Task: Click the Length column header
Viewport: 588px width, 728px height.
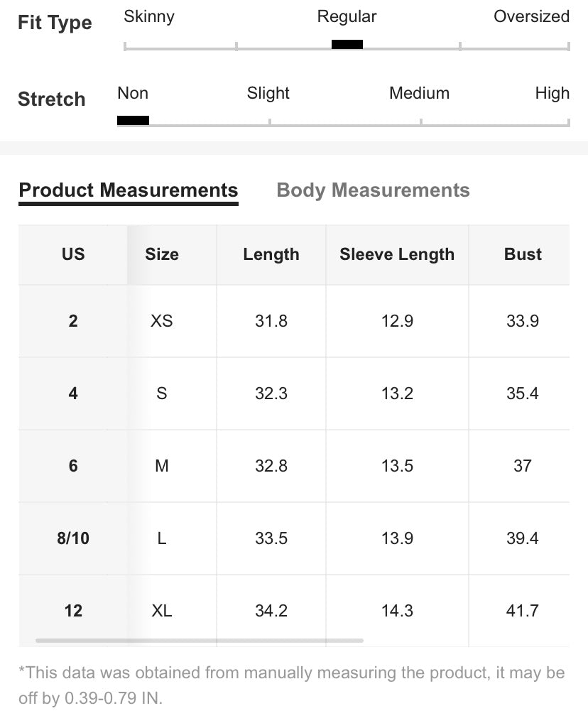Action: click(271, 254)
